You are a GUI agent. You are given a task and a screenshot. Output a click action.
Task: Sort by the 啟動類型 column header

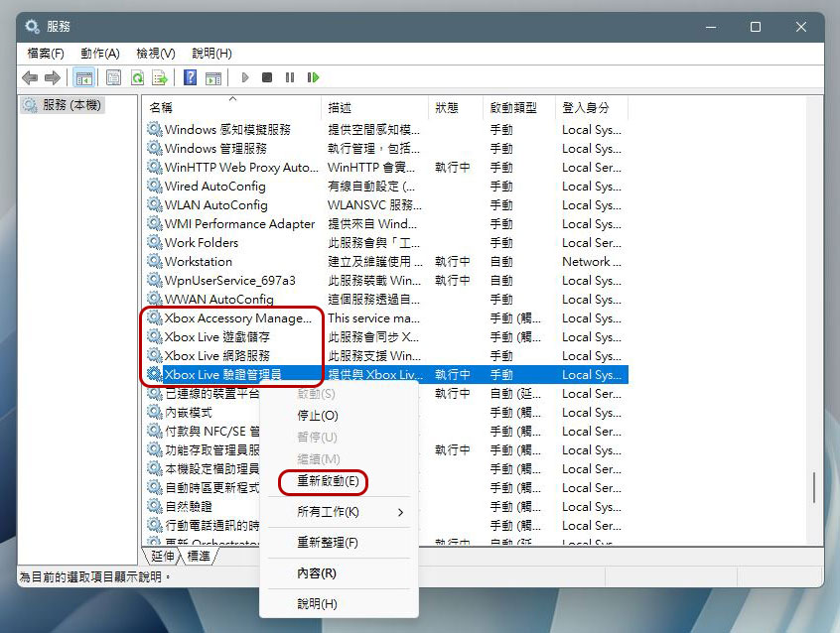tap(519, 107)
